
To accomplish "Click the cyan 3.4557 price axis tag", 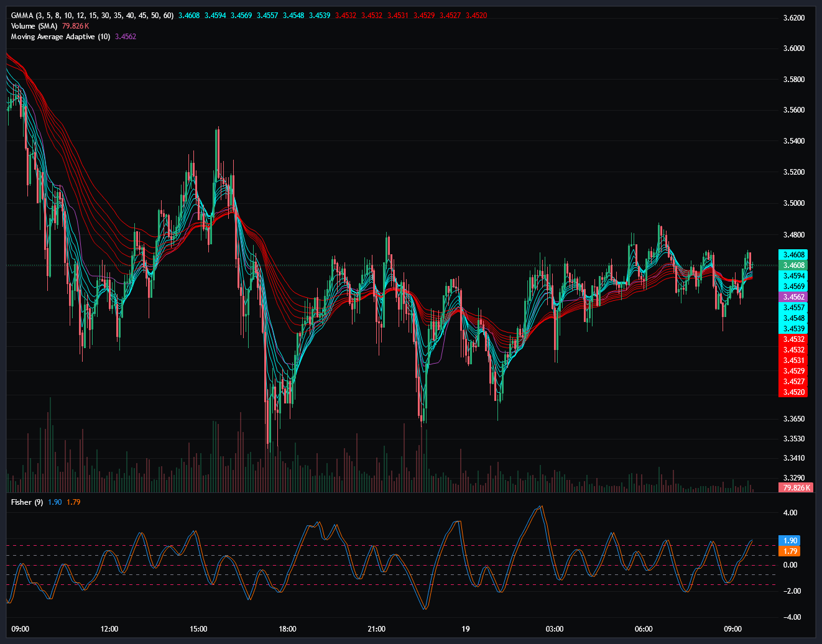I will click(x=793, y=308).
